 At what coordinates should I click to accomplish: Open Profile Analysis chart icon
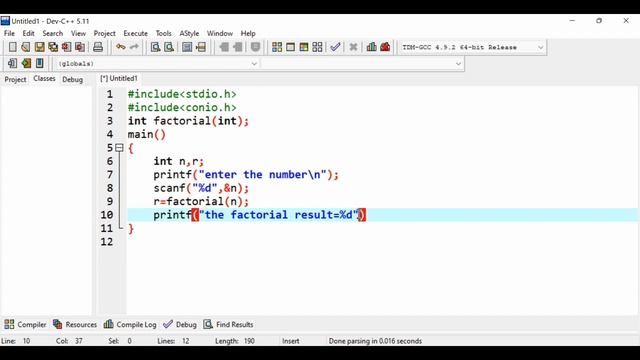[371, 47]
